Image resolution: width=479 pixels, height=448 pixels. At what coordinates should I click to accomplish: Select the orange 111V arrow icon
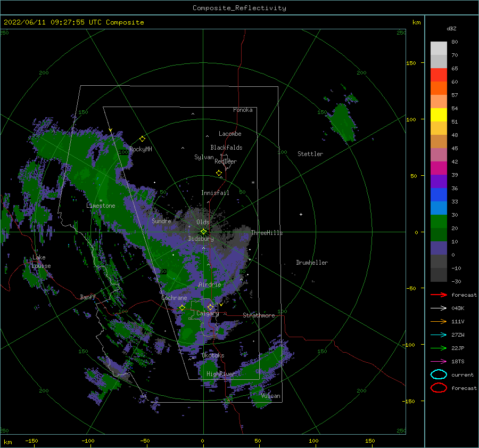439,321
